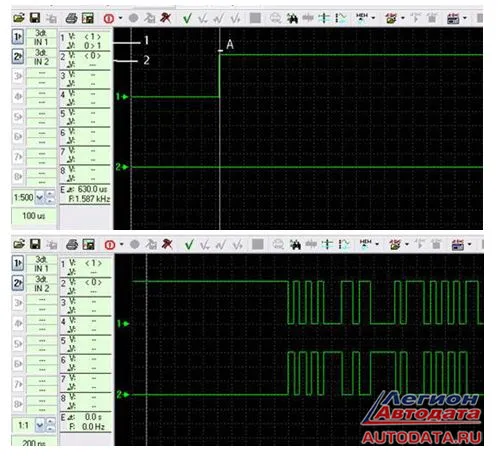Viewport: 498px width, 456px height.
Task: Click the green checkmark icon in bottom window toolbar
Action: pos(189,245)
